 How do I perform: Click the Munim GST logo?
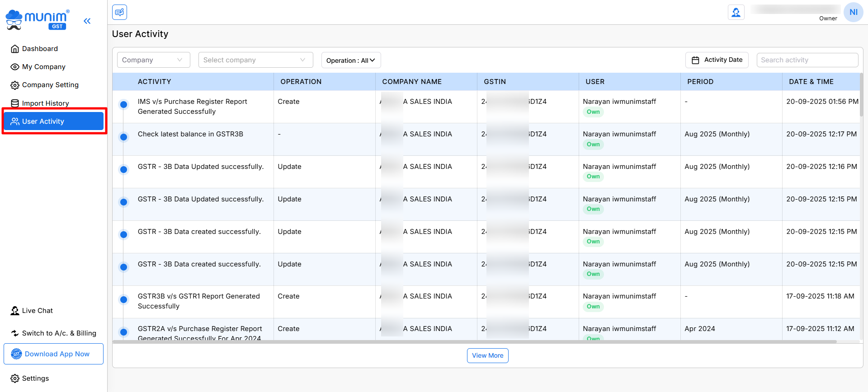37,20
